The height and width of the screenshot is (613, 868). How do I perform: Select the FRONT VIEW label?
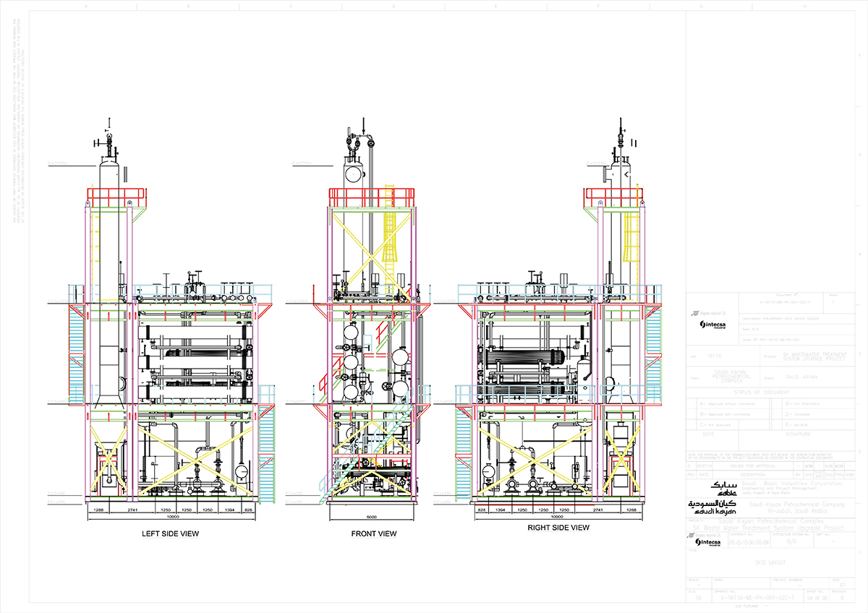coord(373,534)
